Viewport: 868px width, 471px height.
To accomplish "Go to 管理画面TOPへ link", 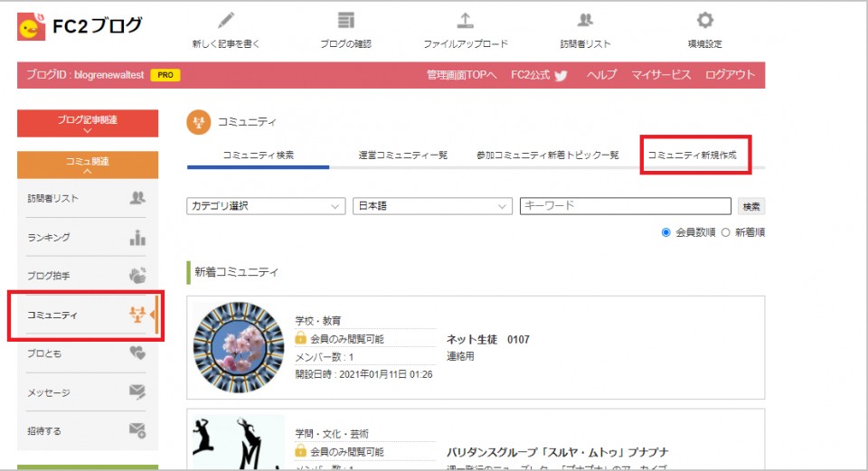I will pyautogui.click(x=462, y=75).
